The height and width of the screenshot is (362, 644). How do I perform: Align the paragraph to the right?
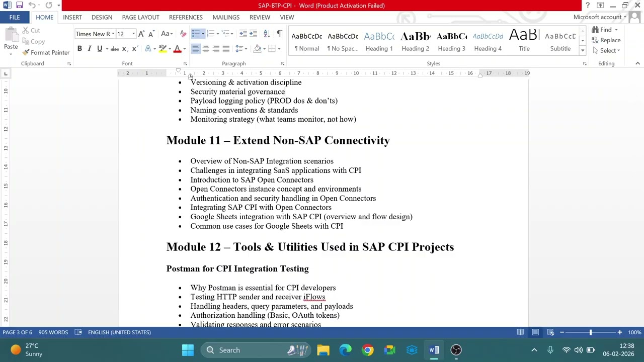pos(216,49)
